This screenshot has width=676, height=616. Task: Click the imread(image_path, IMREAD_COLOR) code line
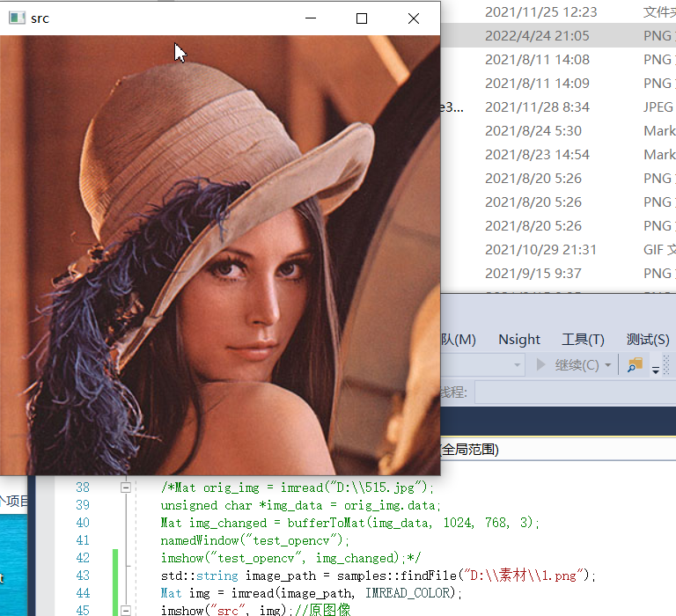pos(312,593)
